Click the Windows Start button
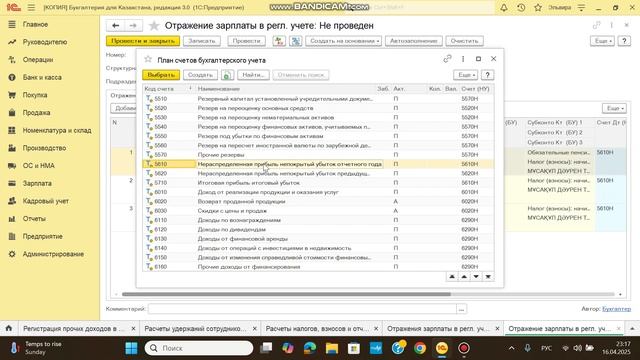The height and width of the screenshot is (360, 640). (131, 348)
